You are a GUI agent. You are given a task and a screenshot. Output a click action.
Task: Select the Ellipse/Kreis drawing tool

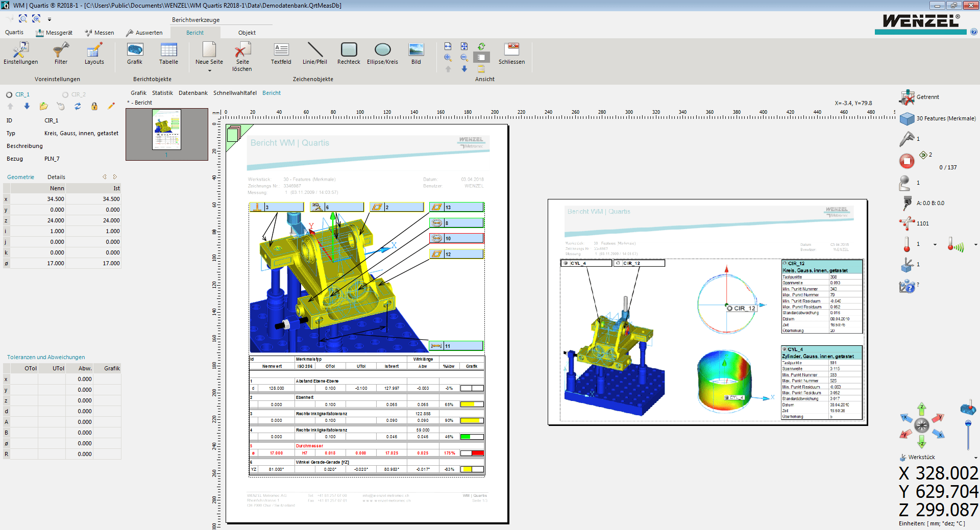point(382,53)
